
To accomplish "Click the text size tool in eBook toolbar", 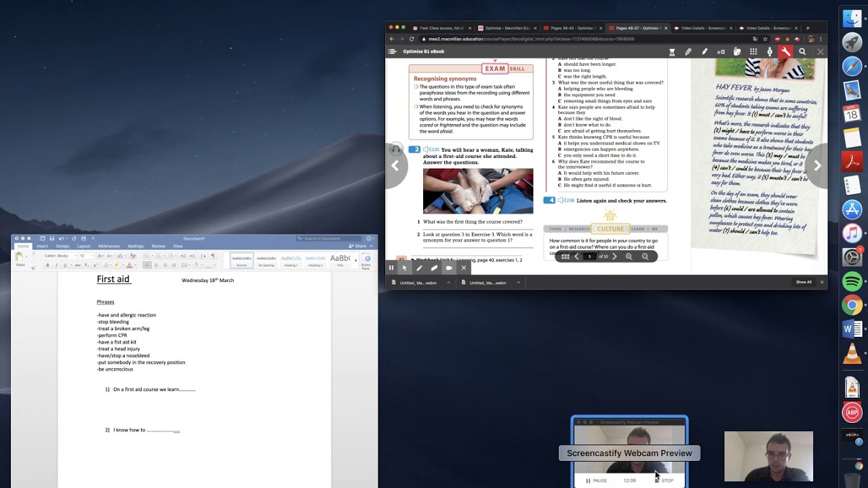I will pos(721,52).
